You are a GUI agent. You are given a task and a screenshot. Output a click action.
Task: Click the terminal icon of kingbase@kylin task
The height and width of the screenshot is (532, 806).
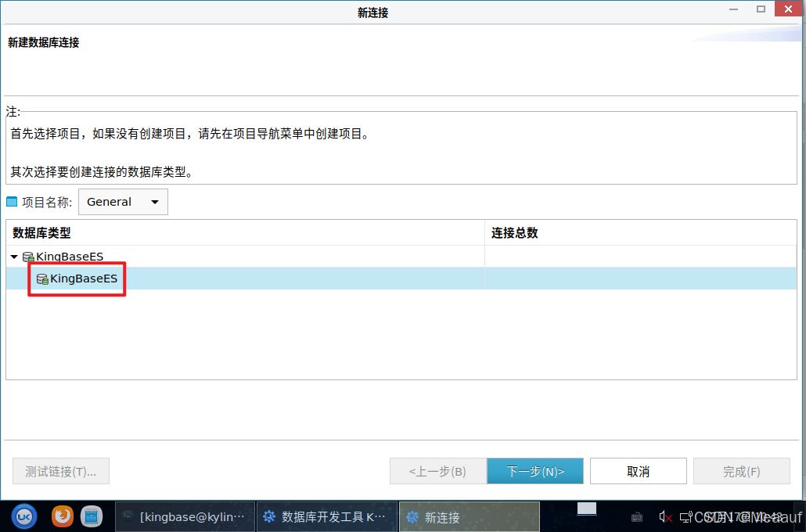(x=128, y=516)
